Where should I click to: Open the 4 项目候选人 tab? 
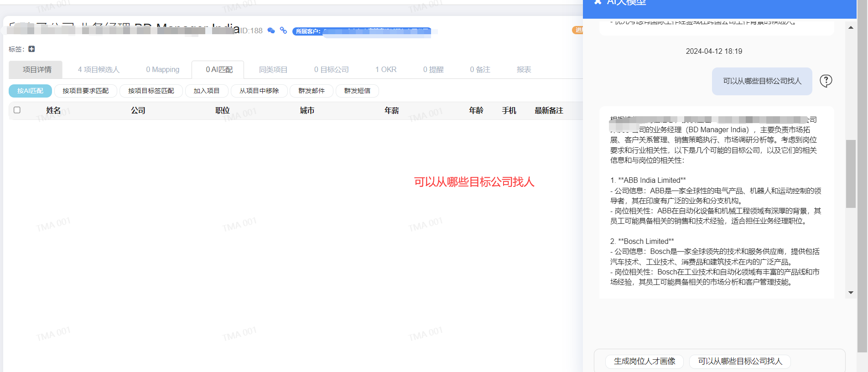click(99, 70)
